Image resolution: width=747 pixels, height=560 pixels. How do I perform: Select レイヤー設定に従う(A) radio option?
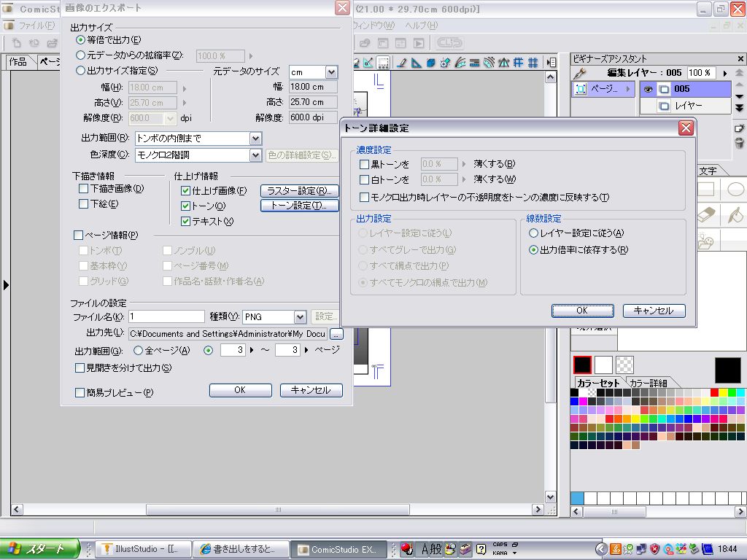pos(534,233)
